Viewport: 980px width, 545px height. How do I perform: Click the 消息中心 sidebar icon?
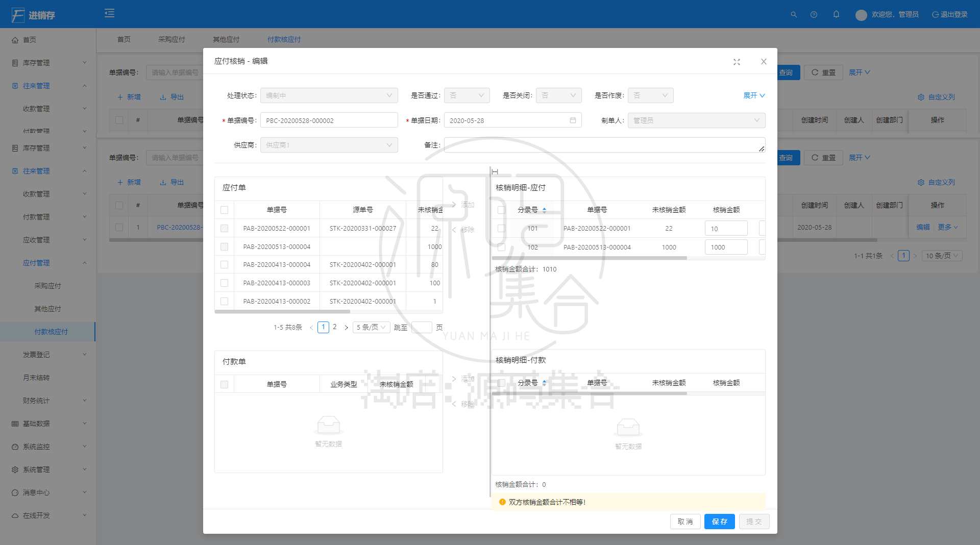tap(15, 492)
